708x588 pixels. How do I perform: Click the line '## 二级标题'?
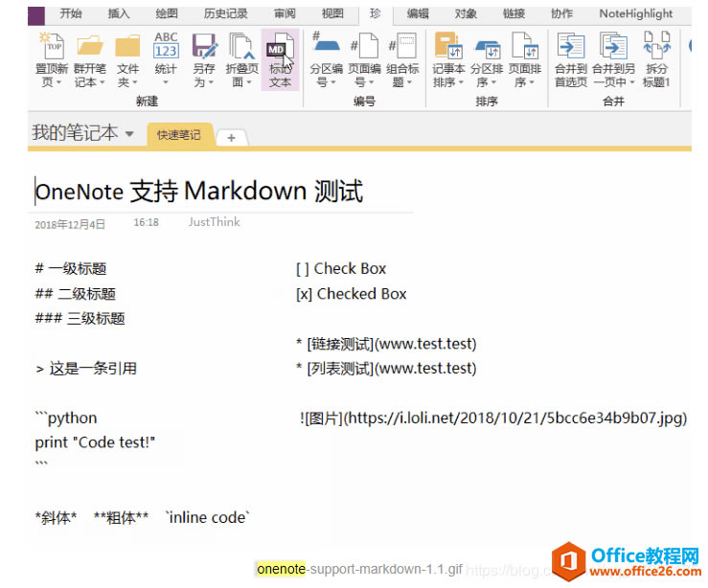(x=76, y=294)
